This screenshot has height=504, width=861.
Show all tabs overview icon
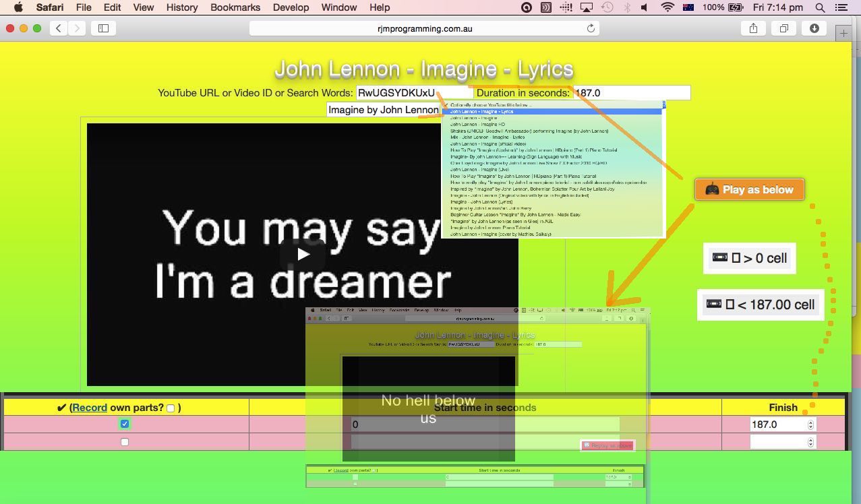click(x=784, y=28)
